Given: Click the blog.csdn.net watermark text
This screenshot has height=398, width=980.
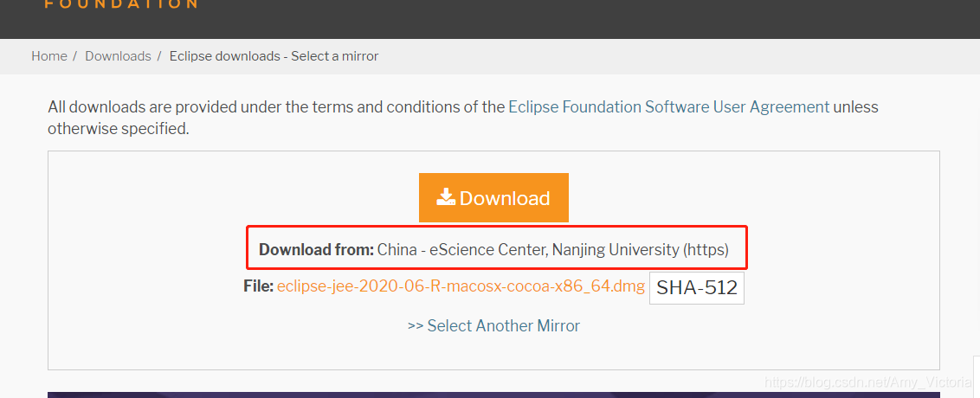Looking at the screenshot, I should (x=868, y=382).
